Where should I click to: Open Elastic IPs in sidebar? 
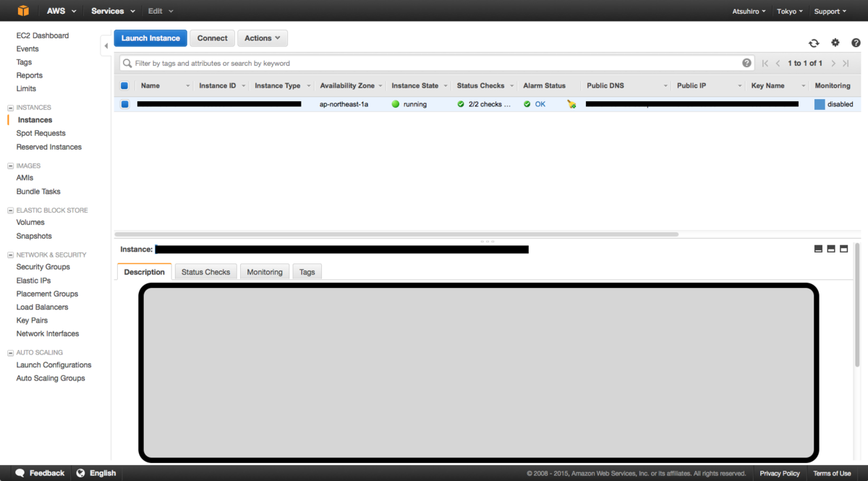tap(33, 281)
